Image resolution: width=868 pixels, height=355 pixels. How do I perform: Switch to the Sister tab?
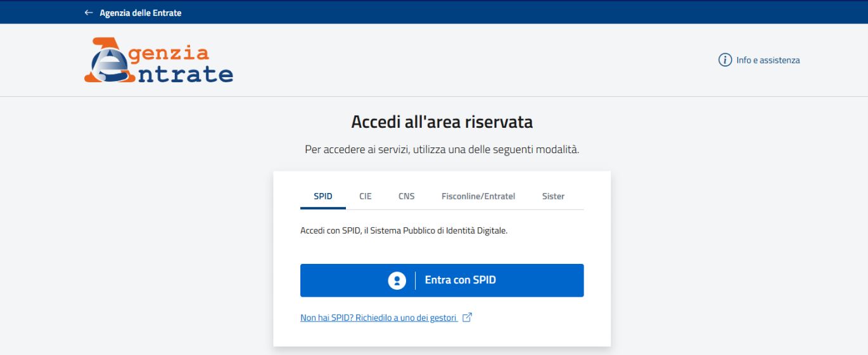553,196
